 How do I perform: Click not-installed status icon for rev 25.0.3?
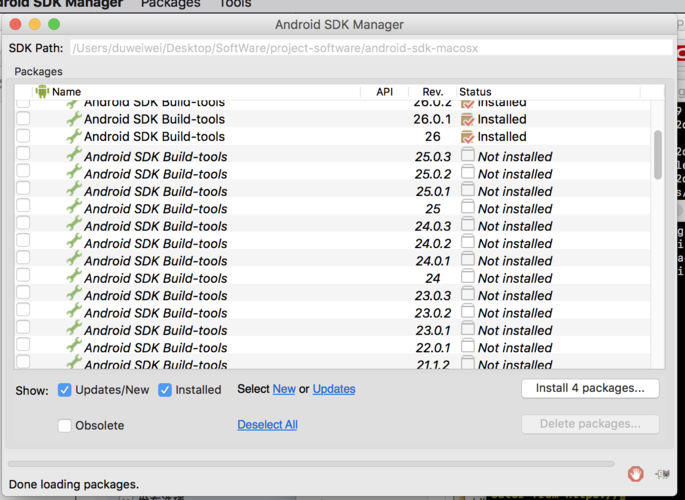point(468,155)
